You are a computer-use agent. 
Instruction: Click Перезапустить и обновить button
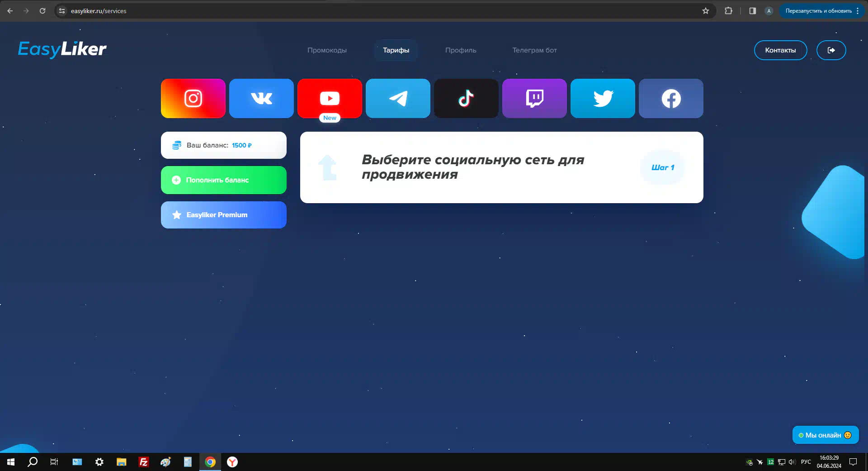pos(818,11)
